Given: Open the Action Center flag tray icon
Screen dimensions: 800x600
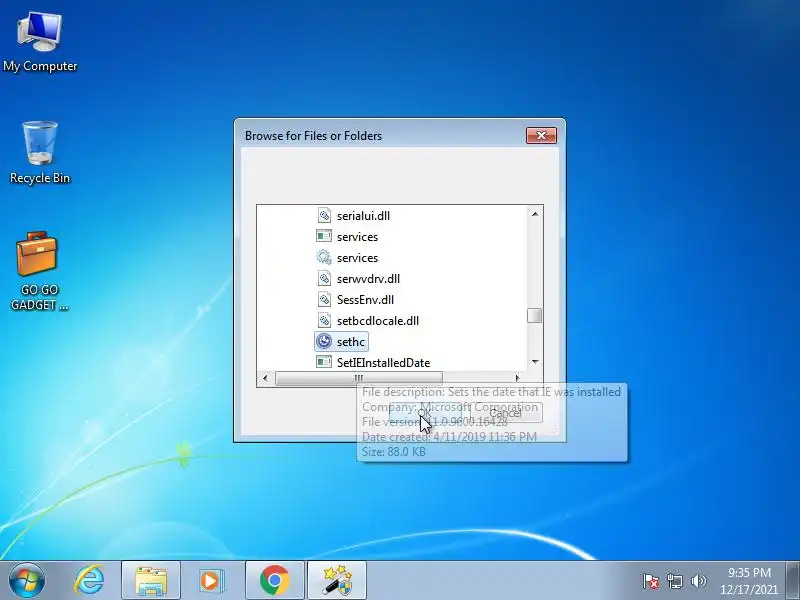Looking at the screenshot, I should [x=651, y=581].
